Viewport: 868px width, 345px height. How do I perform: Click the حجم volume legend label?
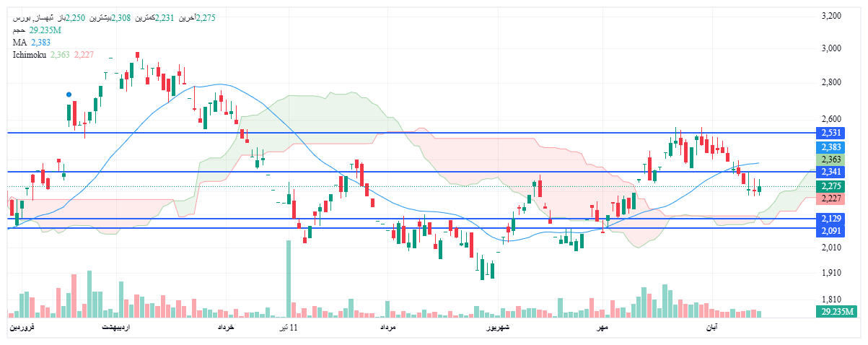[x=19, y=30]
